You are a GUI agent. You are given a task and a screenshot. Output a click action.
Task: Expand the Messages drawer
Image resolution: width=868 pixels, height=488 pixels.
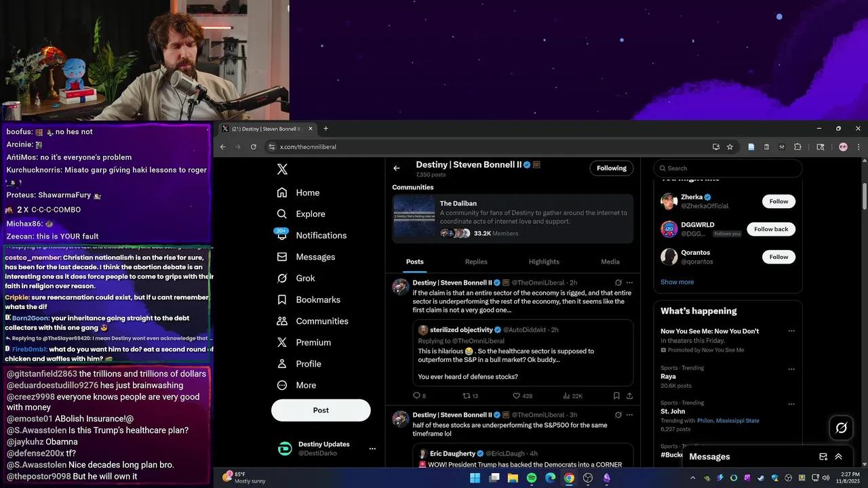click(839, 457)
